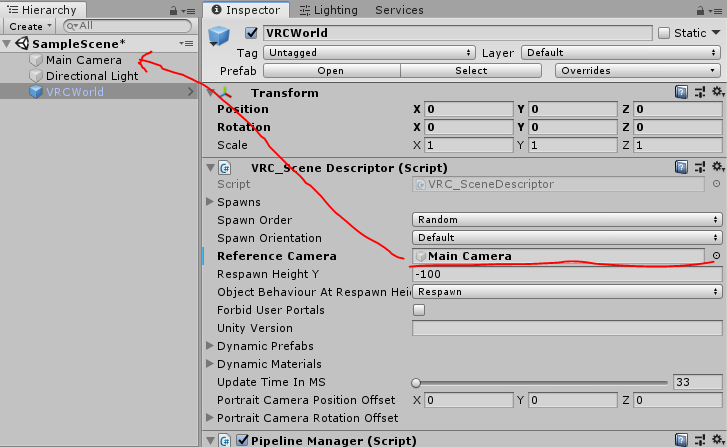The height and width of the screenshot is (447, 727).
Task: Switch to the Lighting tab
Action: point(329,10)
